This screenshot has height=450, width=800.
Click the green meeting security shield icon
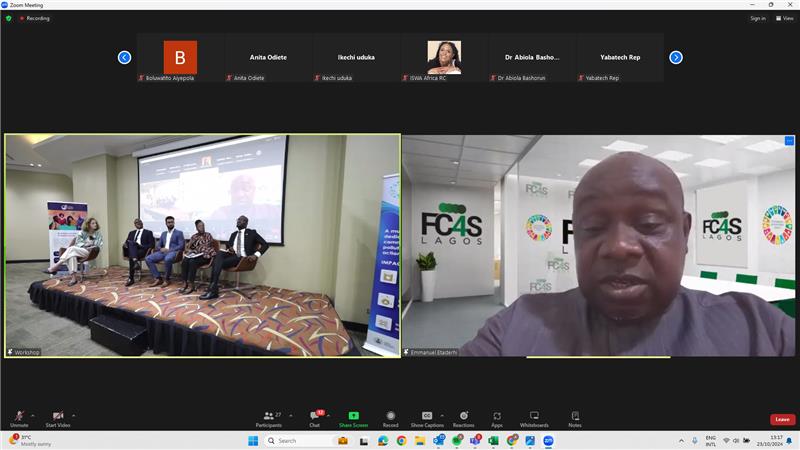coord(9,18)
